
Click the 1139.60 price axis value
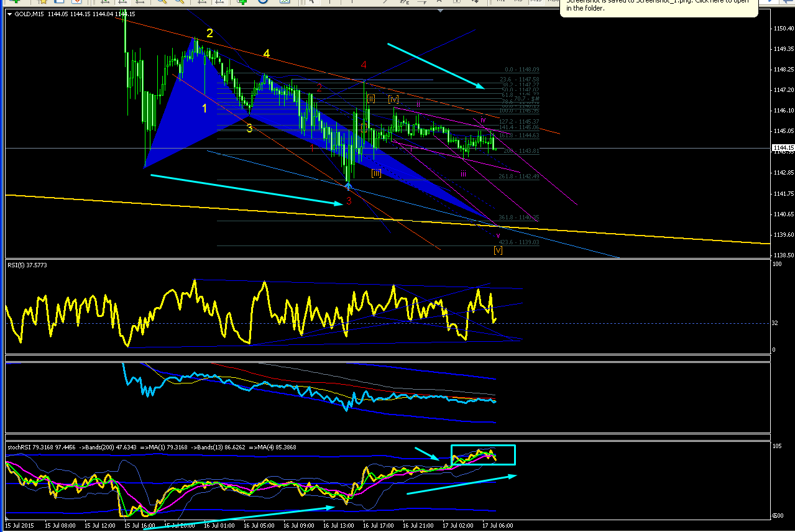pos(783,235)
